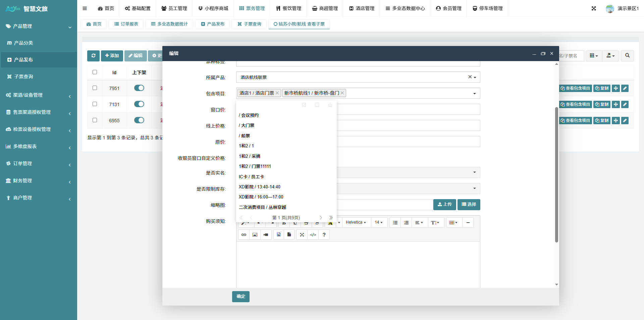This screenshot has width=644, height=320.
Task: Insert unordered list in editor
Action: pyautogui.click(x=395, y=223)
